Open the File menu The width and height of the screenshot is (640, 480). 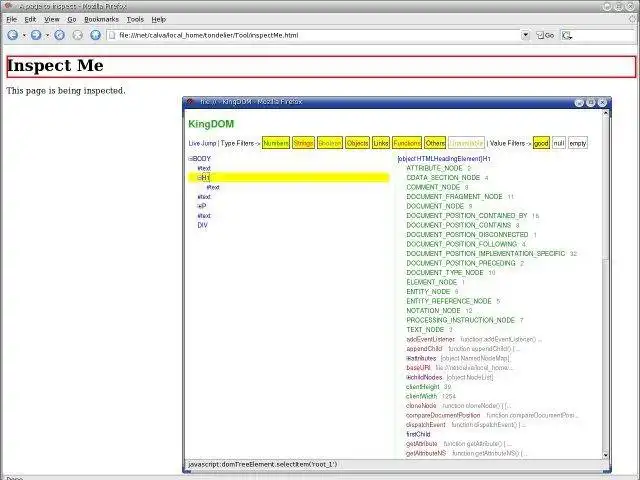[11, 19]
